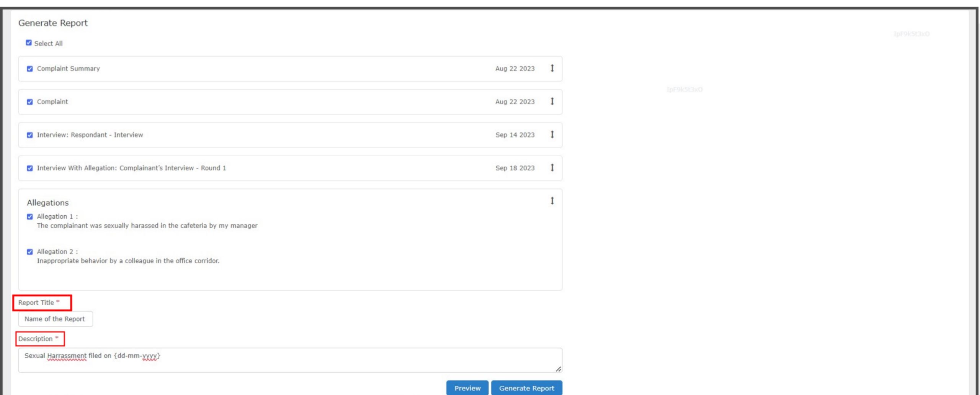
Task: Click reorder handle on Respondant Interview row
Action: [552, 134]
